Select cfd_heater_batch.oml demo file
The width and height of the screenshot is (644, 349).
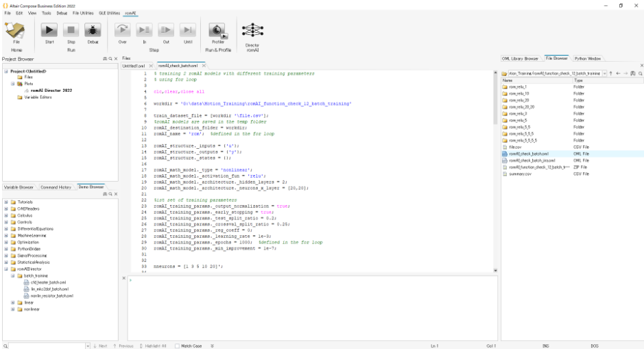48,282
